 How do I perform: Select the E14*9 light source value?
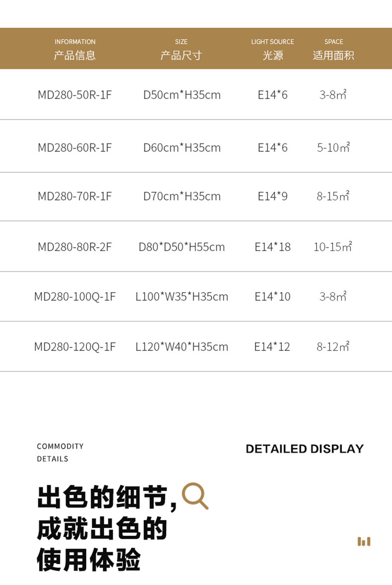tap(272, 196)
